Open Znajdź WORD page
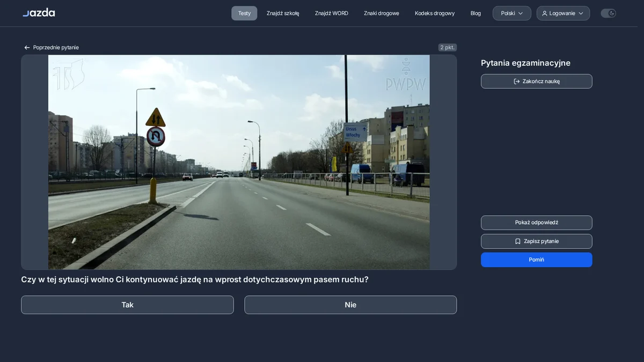The width and height of the screenshot is (644, 362). [332, 13]
